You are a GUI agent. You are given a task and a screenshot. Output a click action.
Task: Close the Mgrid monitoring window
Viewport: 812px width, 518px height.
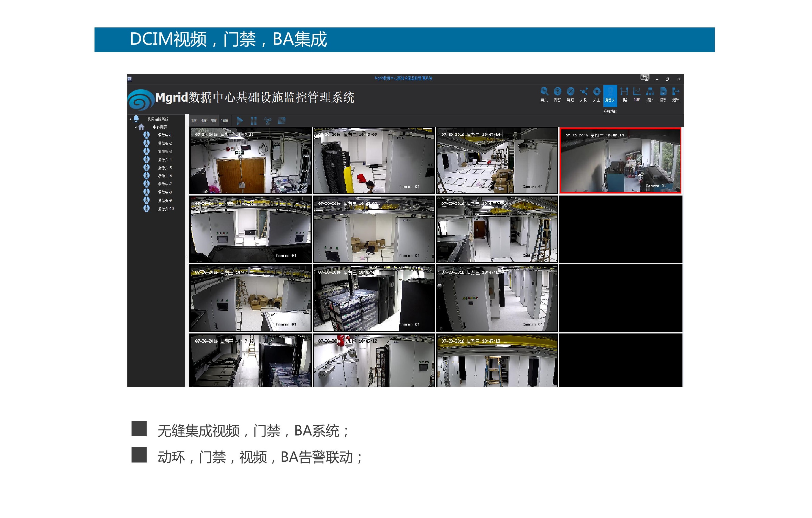[x=678, y=79]
